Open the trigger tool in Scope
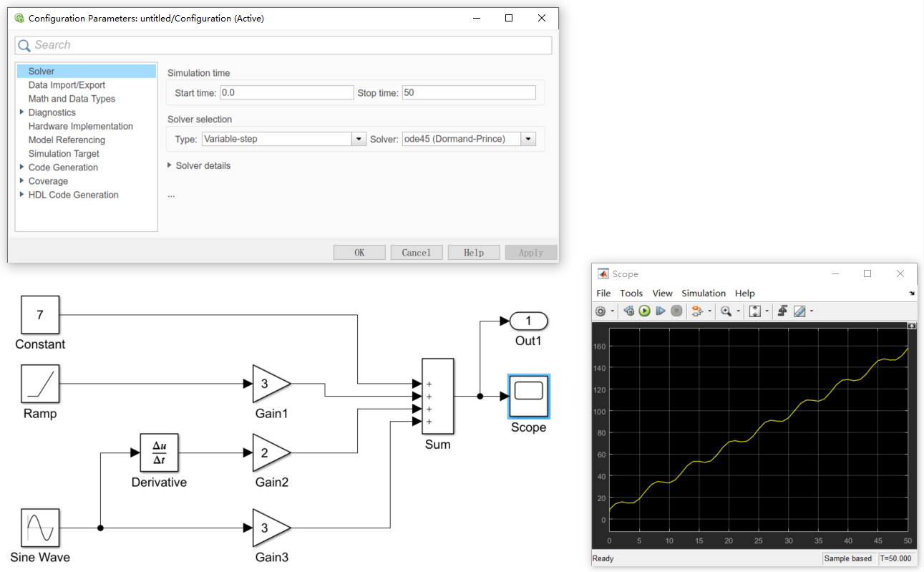924x572 pixels. pos(782,311)
